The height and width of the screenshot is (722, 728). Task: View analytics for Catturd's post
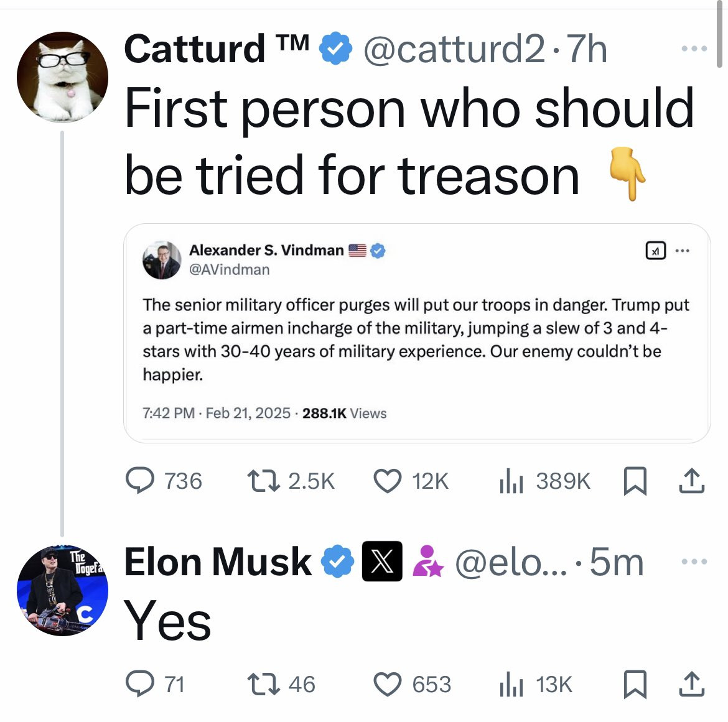click(511, 481)
